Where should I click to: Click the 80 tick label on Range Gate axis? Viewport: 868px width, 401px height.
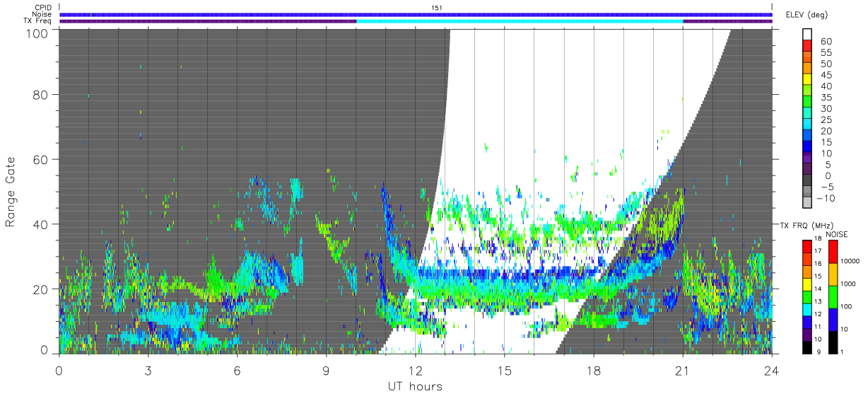click(40, 94)
